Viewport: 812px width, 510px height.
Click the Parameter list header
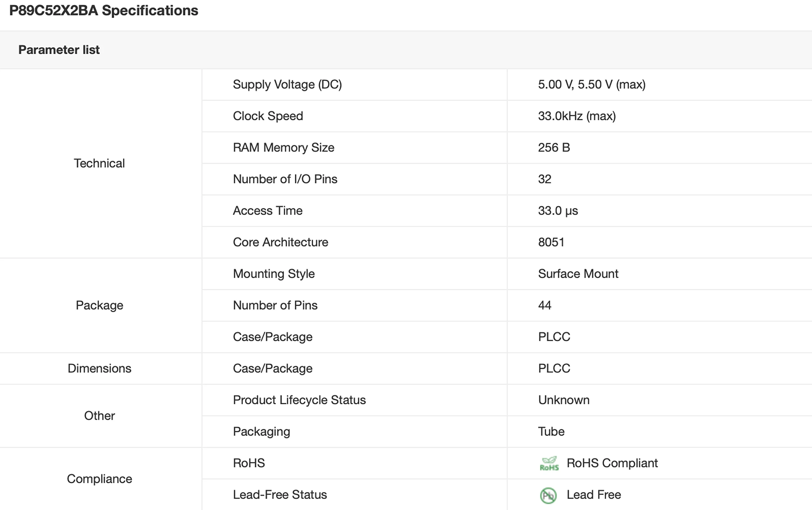click(x=59, y=50)
